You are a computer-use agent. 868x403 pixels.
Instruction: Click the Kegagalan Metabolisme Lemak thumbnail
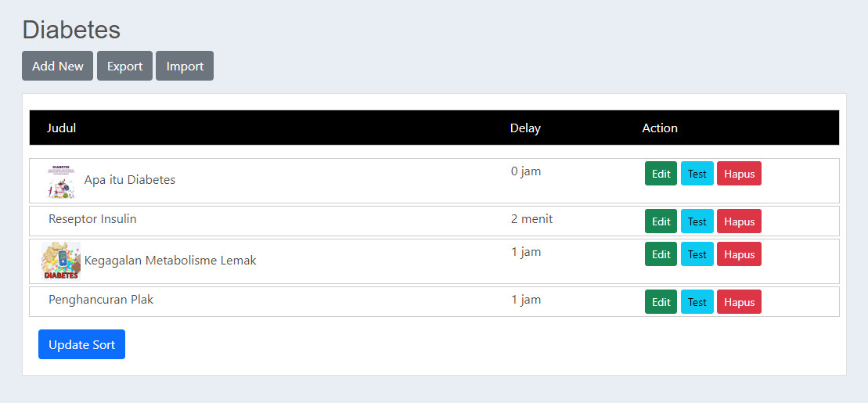(61, 261)
